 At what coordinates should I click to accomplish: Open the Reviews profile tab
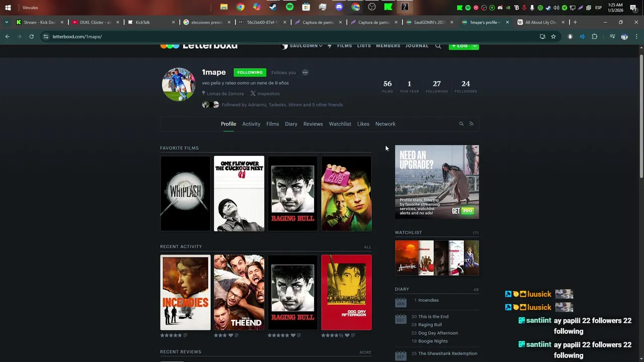pyautogui.click(x=313, y=124)
